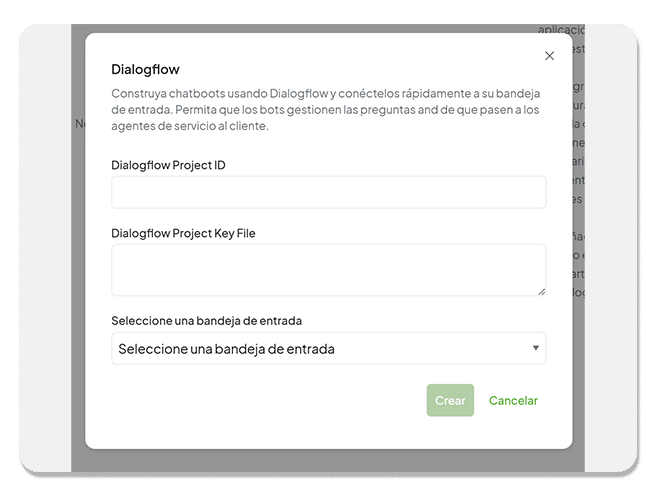Close the Dialogflow dialog with X icon
The height and width of the screenshot is (492, 646).
[549, 56]
